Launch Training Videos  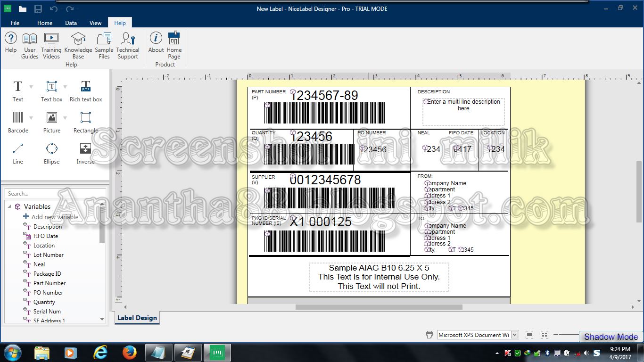51,46
